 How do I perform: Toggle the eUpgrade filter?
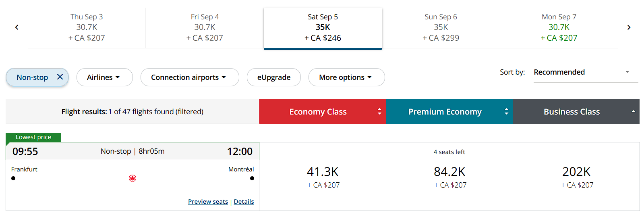(x=274, y=77)
